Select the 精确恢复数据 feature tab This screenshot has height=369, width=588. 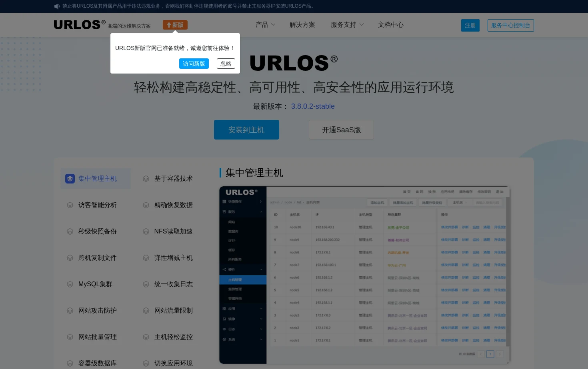tap(172, 205)
